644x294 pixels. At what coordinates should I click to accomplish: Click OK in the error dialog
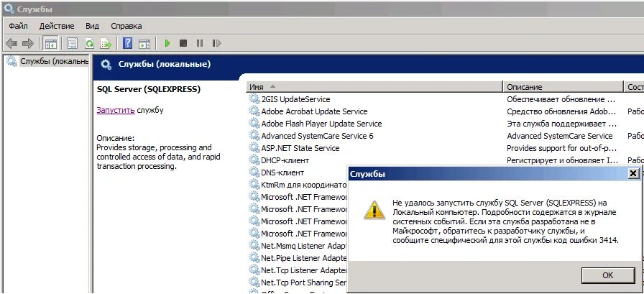pyautogui.click(x=607, y=275)
